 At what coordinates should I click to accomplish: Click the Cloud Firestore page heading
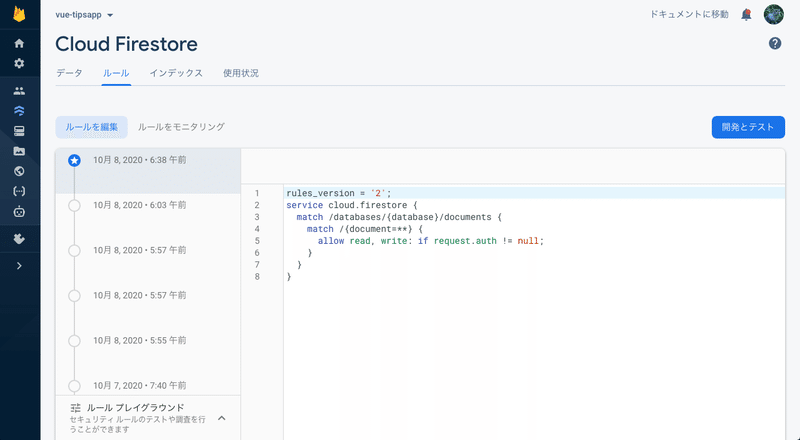pyautogui.click(x=127, y=44)
